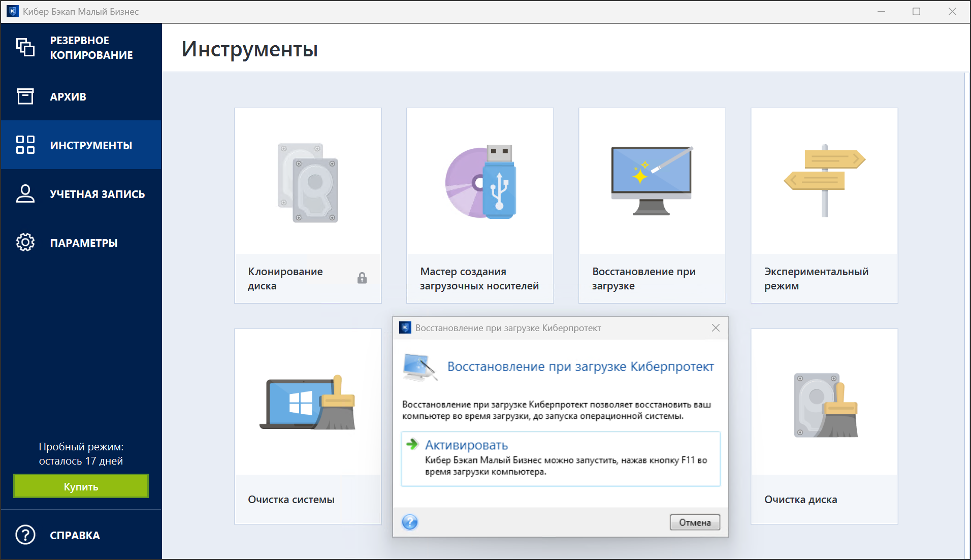Click the Активировать link in dialog
The height and width of the screenshot is (560, 971).
point(466,445)
